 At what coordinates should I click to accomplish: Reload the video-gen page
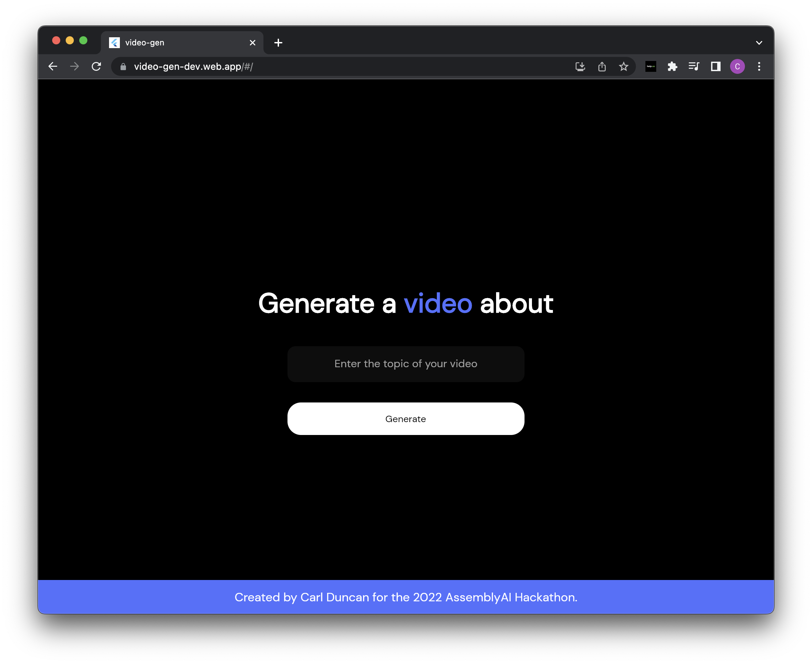[x=97, y=66]
